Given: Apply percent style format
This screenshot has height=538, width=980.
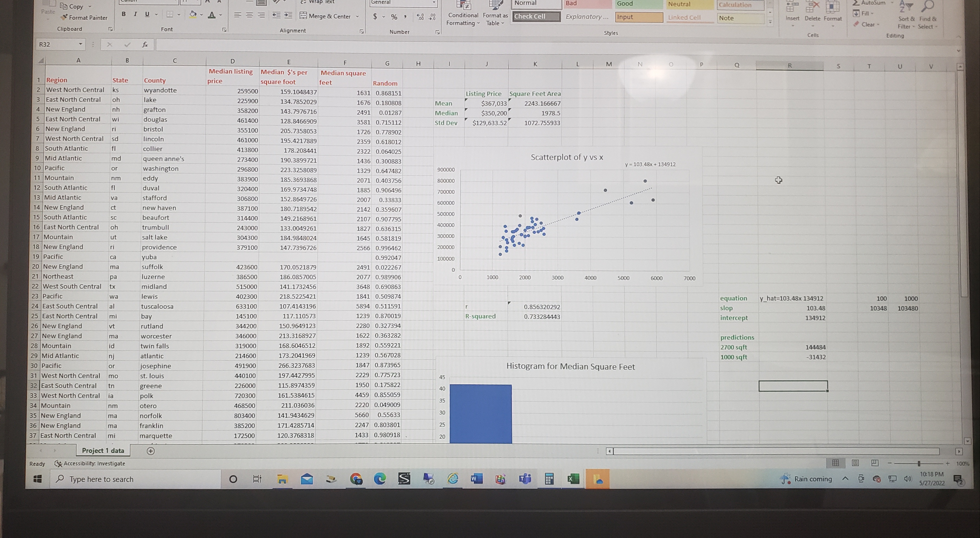Looking at the screenshot, I should (394, 17).
